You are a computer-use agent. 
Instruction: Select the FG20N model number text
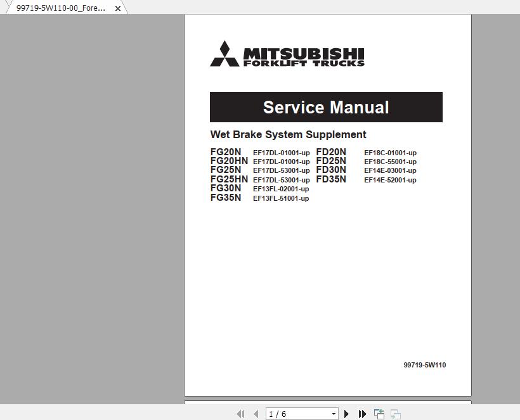pyautogui.click(x=226, y=152)
